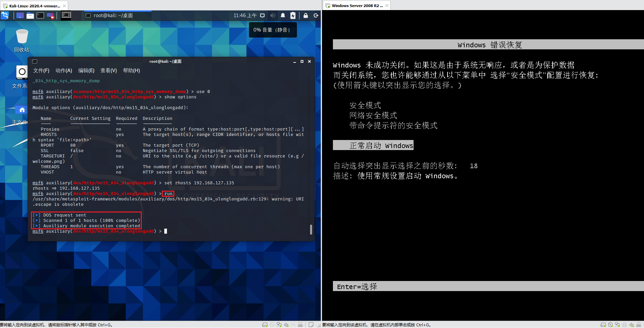
Task: Open the Kali dragon applications menu
Action: pyautogui.click(x=4, y=15)
